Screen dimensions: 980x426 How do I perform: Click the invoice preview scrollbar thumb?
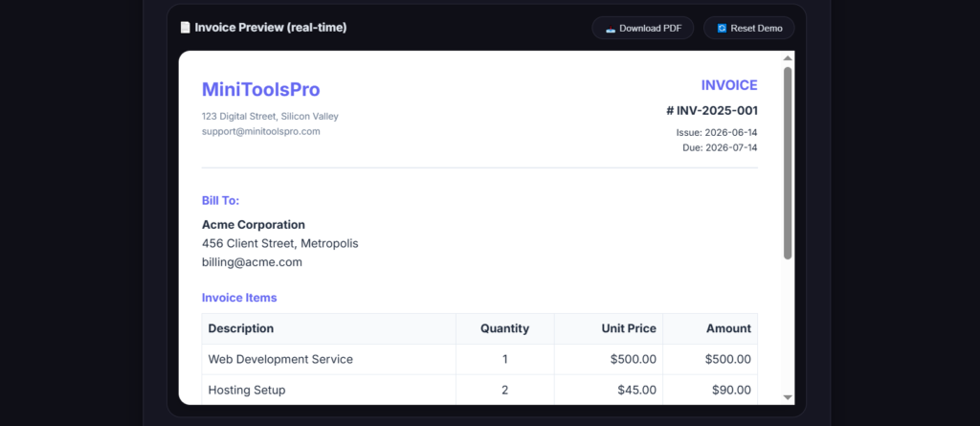[x=788, y=163]
